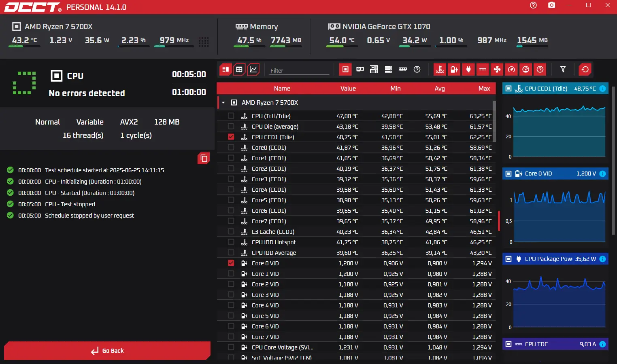Open the CPU core grid icon in header
Image resolution: width=617 pixels, height=364 pixels.
204,42
